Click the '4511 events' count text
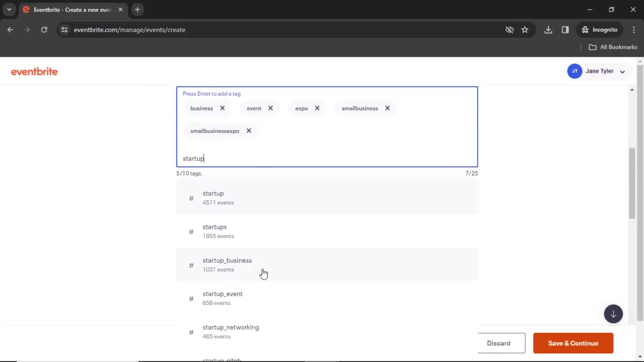644x362 pixels. click(x=218, y=203)
